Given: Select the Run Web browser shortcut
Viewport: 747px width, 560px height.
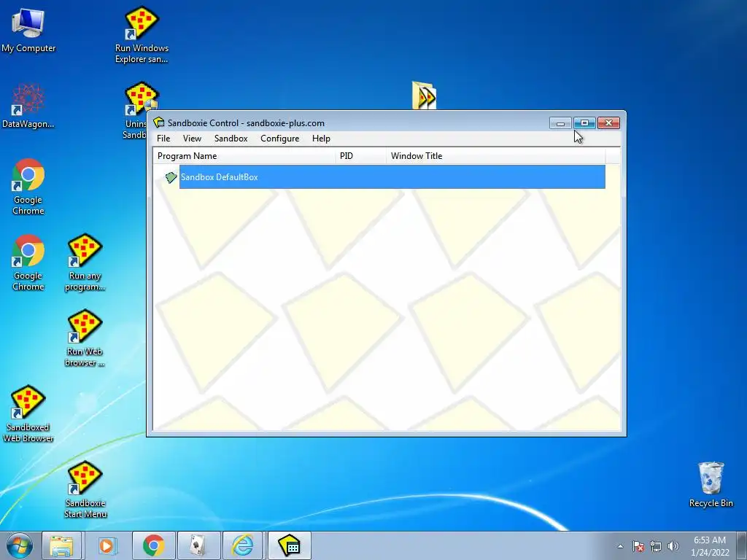Looking at the screenshot, I should point(85,338).
